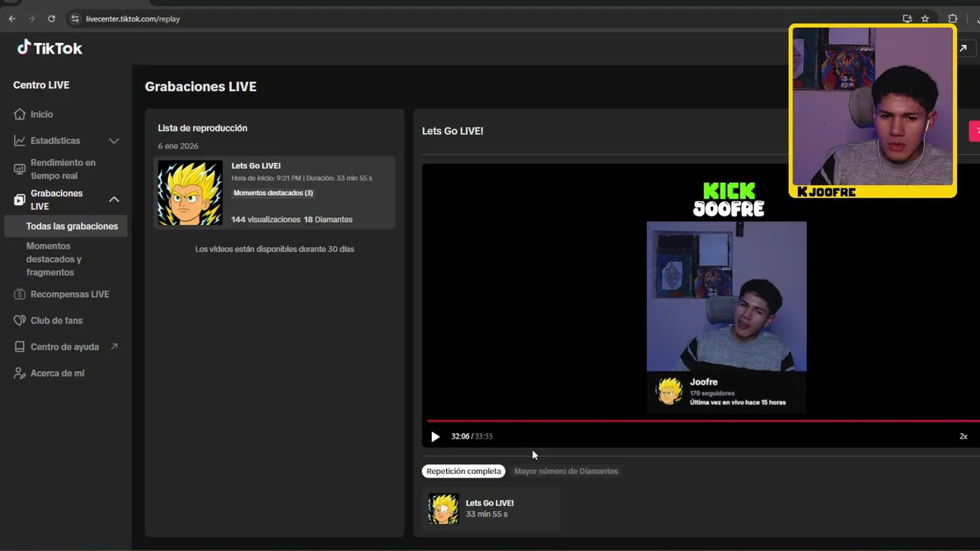Screen dimensions: 980x551
Task: Click the browser back arrow
Action: pos(11,18)
